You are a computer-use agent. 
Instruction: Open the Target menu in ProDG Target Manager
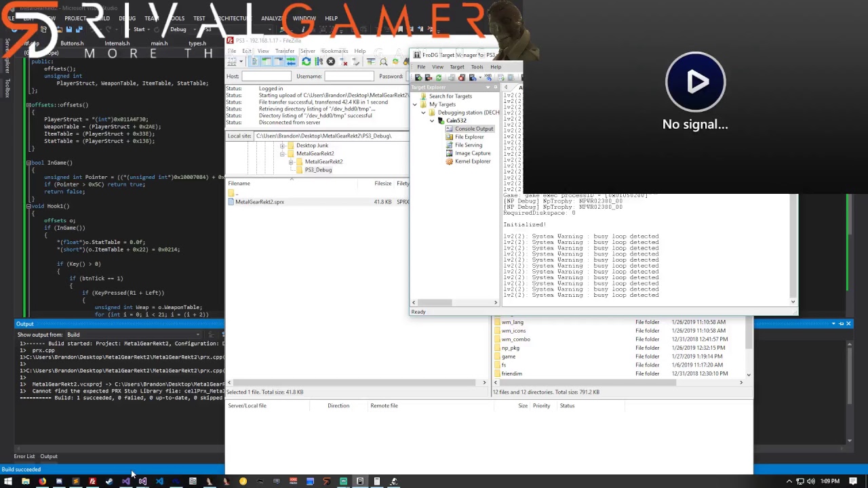(457, 67)
